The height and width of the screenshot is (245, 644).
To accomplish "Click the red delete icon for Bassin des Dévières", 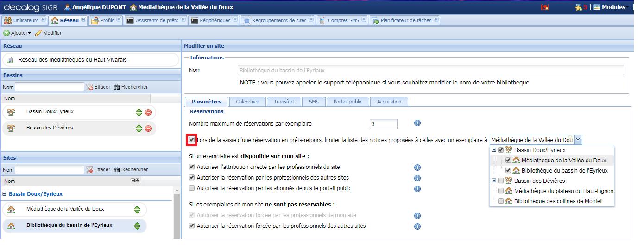I will [x=148, y=129].
